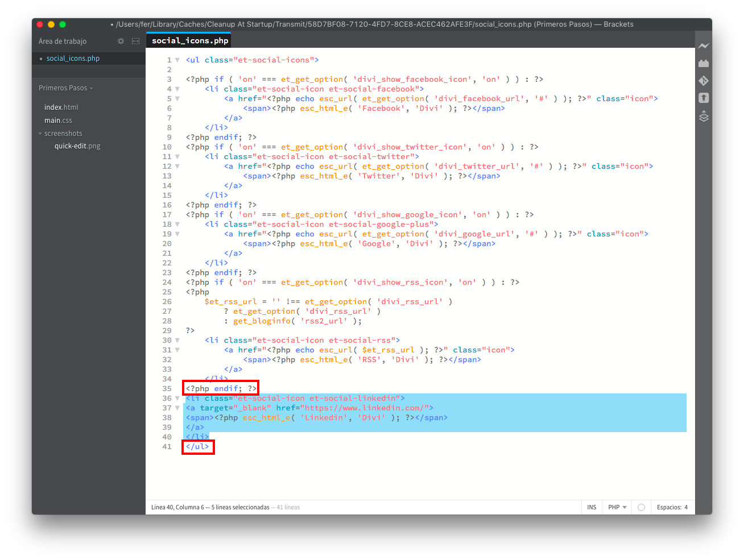Click the split view editor icon
Screen dimensions: 744x560
click(135, 42)
